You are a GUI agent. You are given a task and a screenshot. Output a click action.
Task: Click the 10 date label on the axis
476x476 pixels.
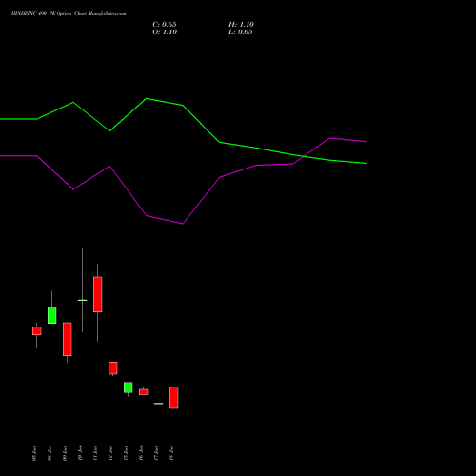(x=80, y=452)
